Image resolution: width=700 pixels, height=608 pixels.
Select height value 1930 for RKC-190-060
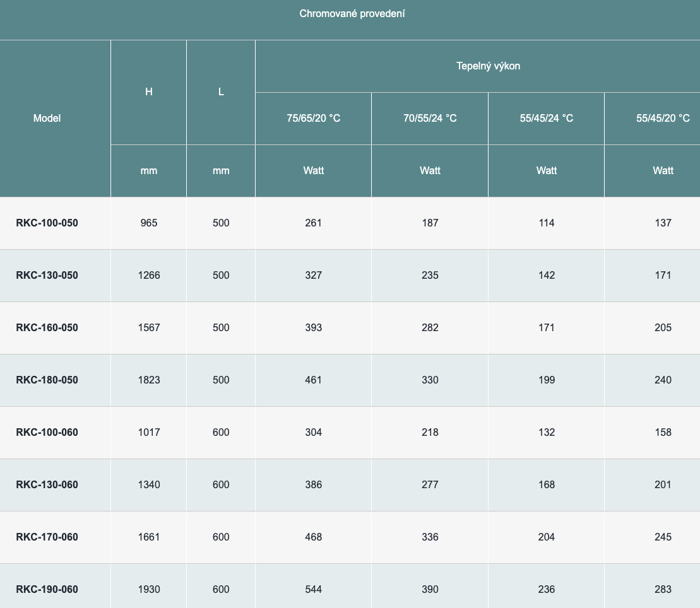[149, 589]
